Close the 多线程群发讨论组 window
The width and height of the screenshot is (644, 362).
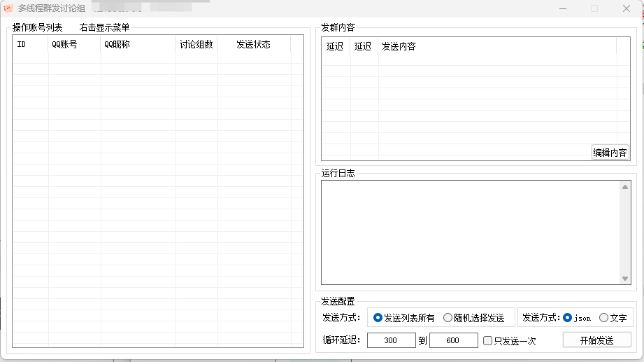pos(626,8)
